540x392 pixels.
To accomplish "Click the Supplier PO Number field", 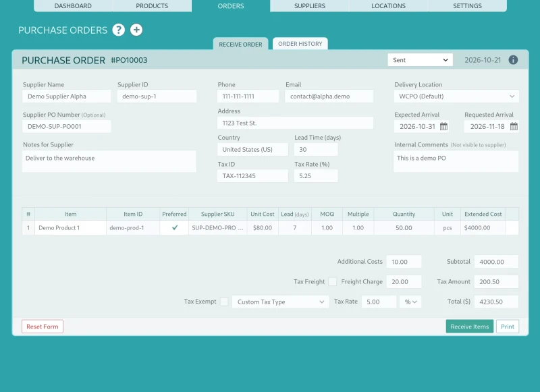I will click(x=67, y=127).
